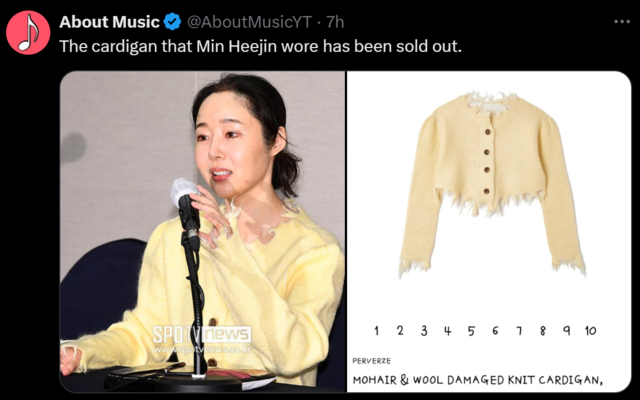640x400 pixels.
Task: Click the SPOTV news watermark logo
Action: [202, 336]
